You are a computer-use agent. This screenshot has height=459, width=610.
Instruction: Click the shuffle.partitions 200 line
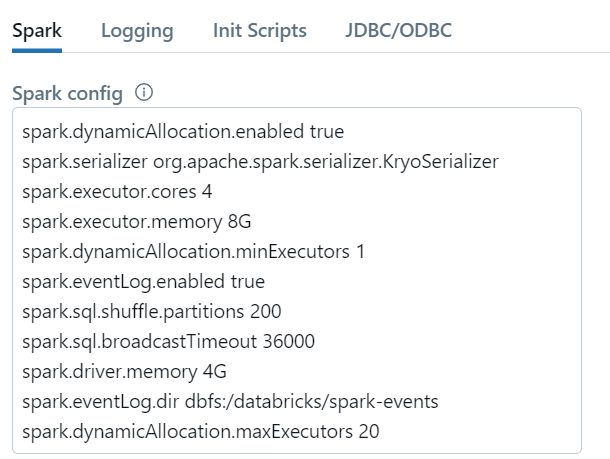[152, 312]
